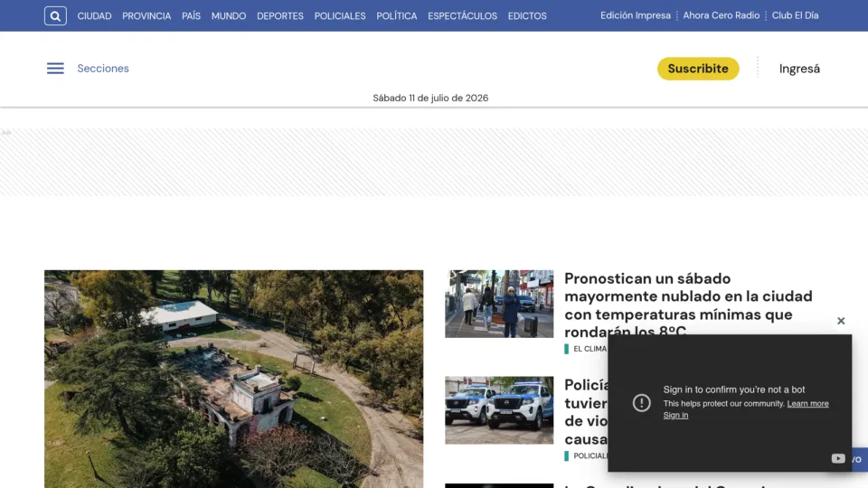The height and width of the screenshot is (488, 868).
Task: Open the police trucks article thumbnail
Action: coord(499,410)
